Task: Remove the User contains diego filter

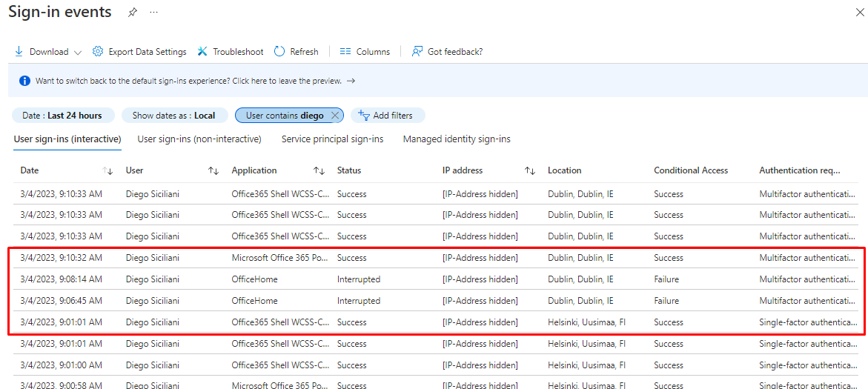Action: (335, 116)
